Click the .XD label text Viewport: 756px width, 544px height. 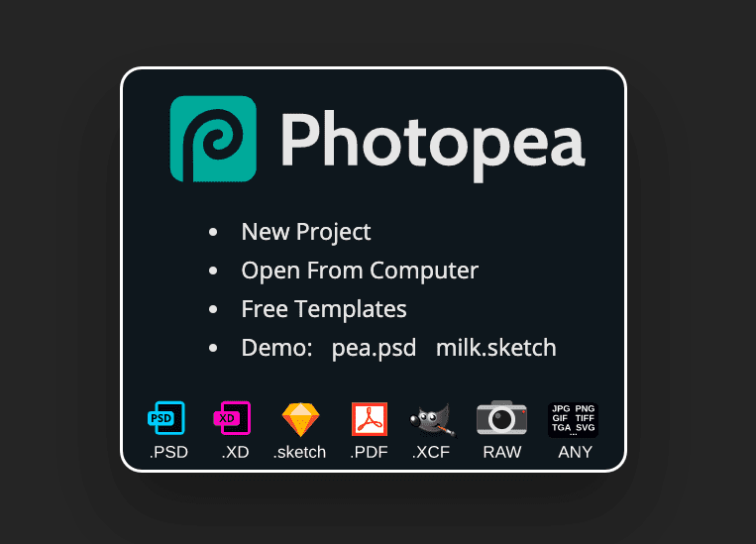pyautogui.click(x=235, y=452)
